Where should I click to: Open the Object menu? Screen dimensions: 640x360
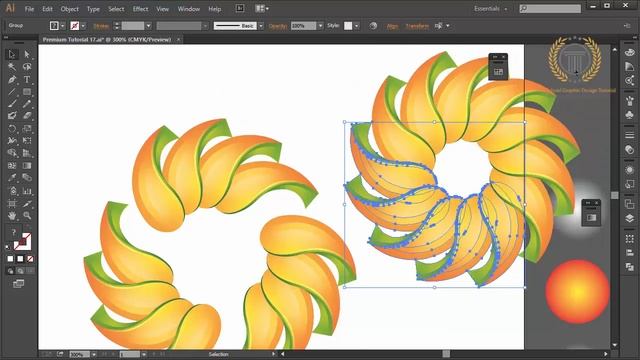69,9
